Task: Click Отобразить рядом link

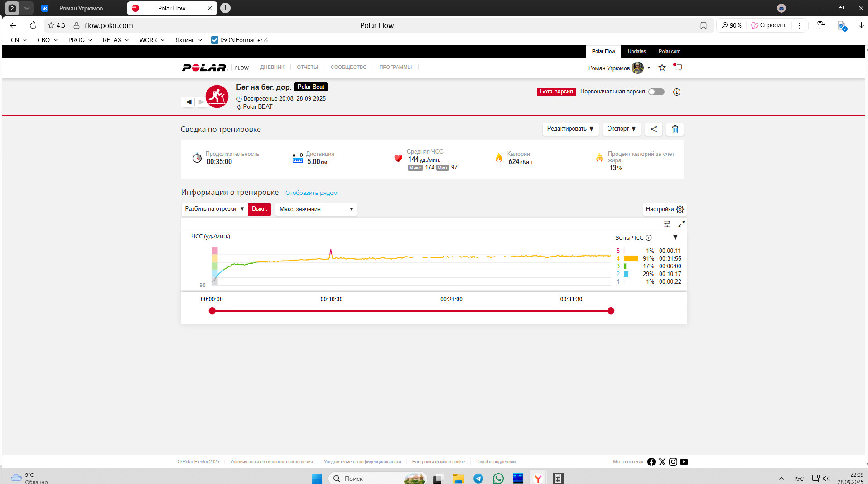Action: coord(311,193)
